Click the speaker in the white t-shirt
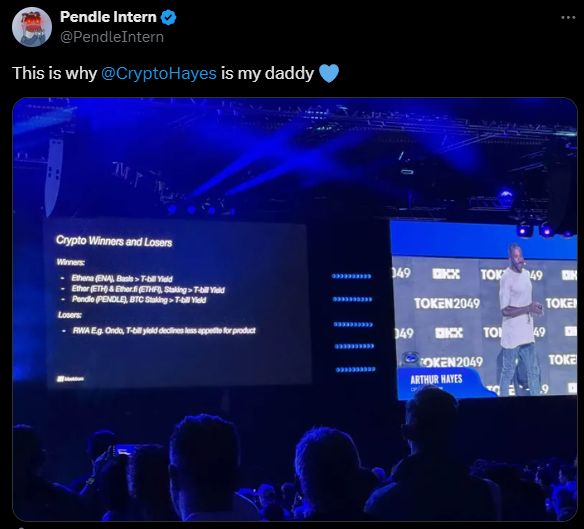The width and height of the screenshot is (584, 529). tap(519, 320)
